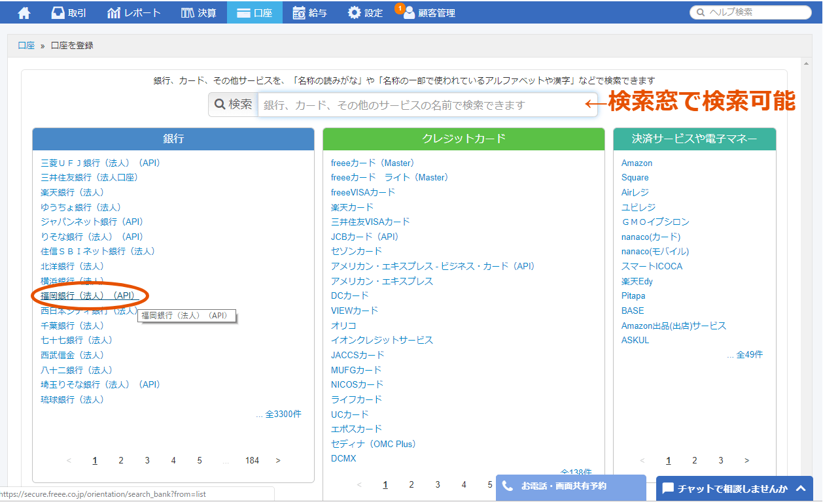Select Amazon payment service
This screenshot has width=823, height=504.
pos(637,163)
